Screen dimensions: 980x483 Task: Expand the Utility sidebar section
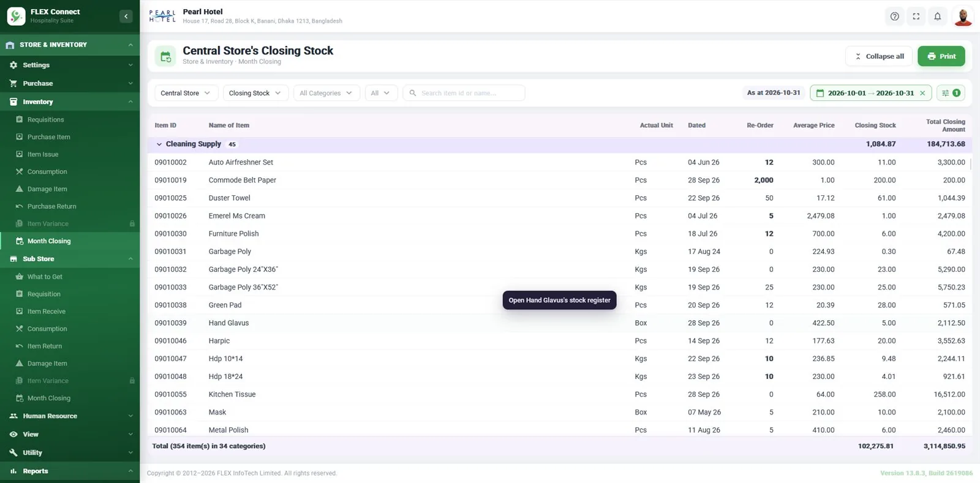click(70, 452)
